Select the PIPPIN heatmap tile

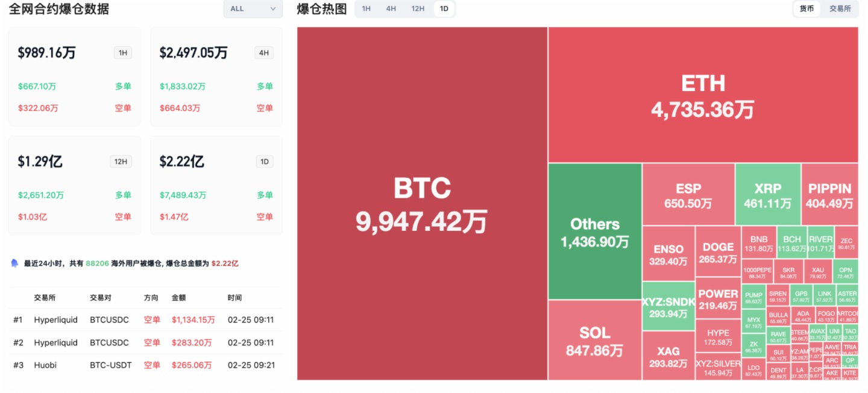(829, 195)
